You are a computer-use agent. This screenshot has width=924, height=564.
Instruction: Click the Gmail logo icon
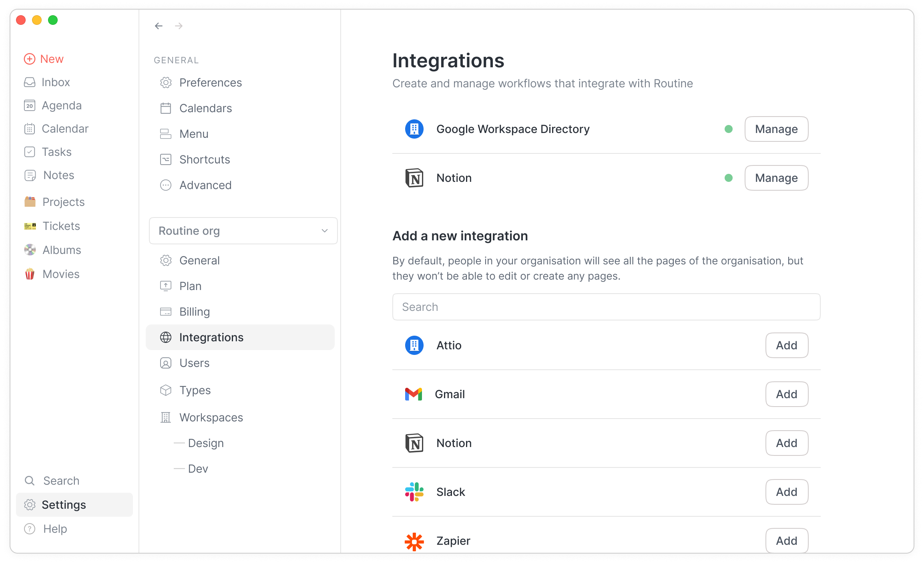click(413, 394)
